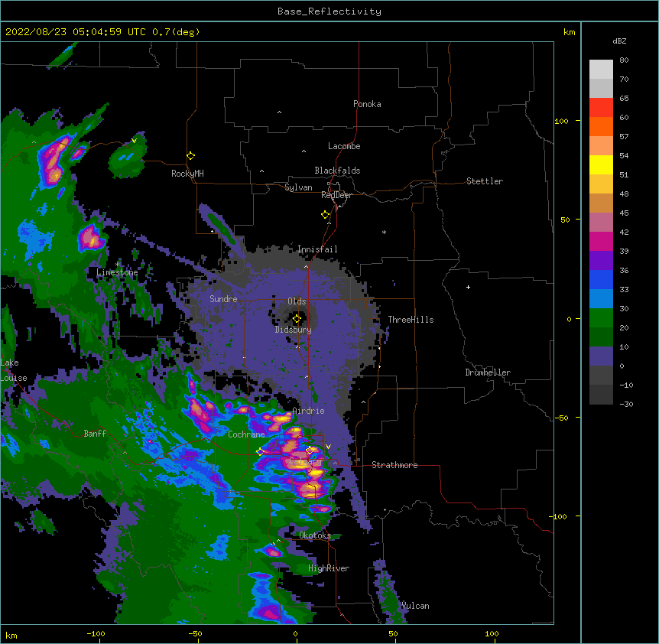Click the yellow V marker northeast of RockyMH storm cell

[134, 141]
